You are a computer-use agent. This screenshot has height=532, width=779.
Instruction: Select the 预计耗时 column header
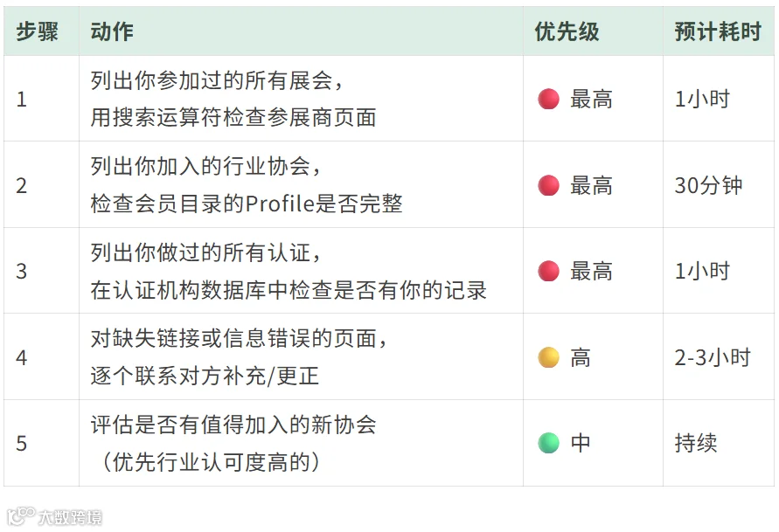pyautogui.click(x=718, y=31)
